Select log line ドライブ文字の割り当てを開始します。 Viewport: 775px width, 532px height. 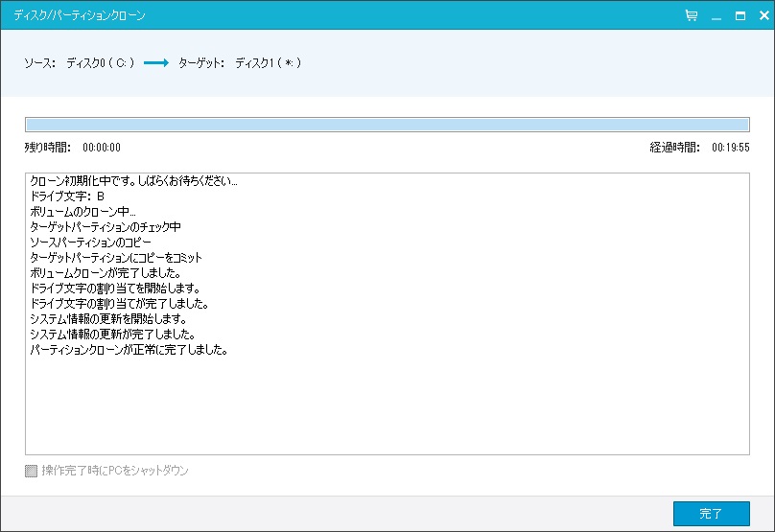tap(115, 289)
